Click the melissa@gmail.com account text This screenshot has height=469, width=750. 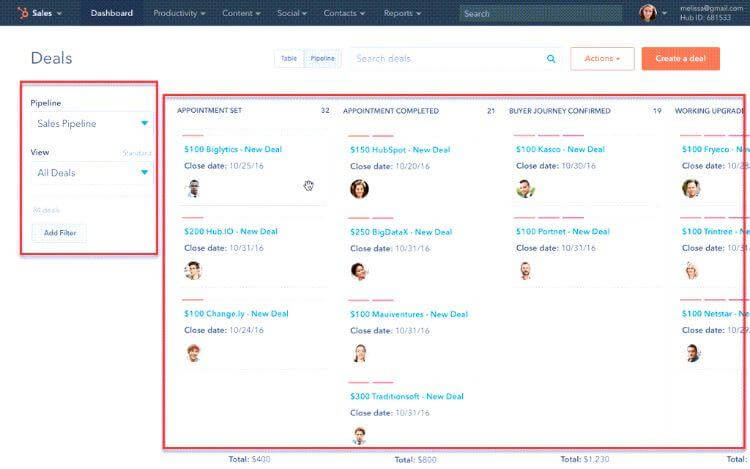pos(711,8)
